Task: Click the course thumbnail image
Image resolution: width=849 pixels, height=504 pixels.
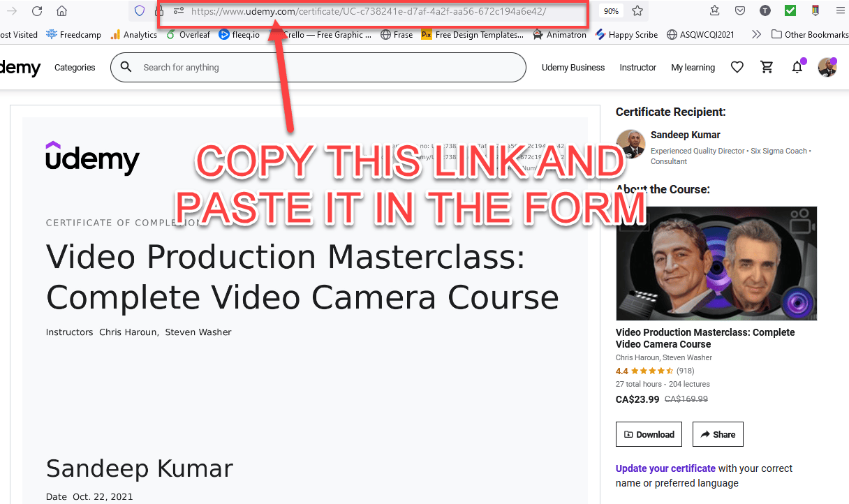Action: pos(716,263)
